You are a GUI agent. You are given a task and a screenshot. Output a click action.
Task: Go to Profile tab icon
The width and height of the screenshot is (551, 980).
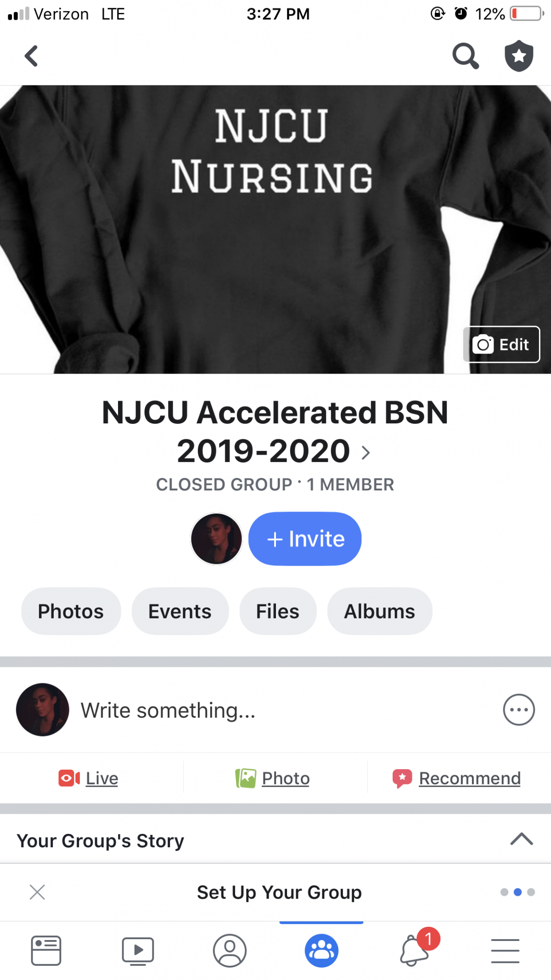[230, 950]
